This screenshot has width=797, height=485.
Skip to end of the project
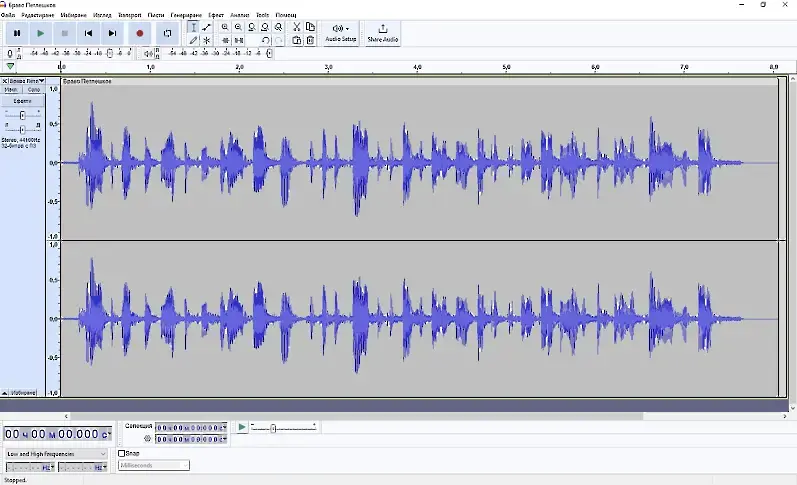(112, 34)
